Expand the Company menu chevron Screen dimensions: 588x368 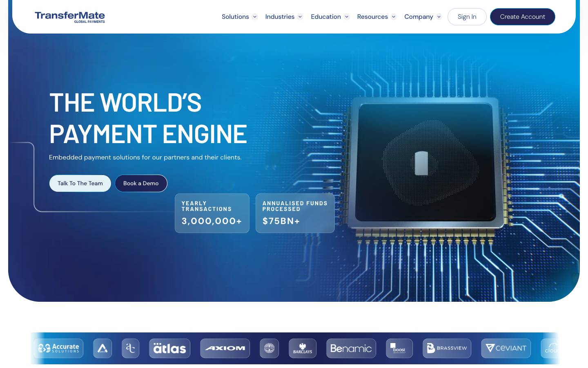click(439, 17)
